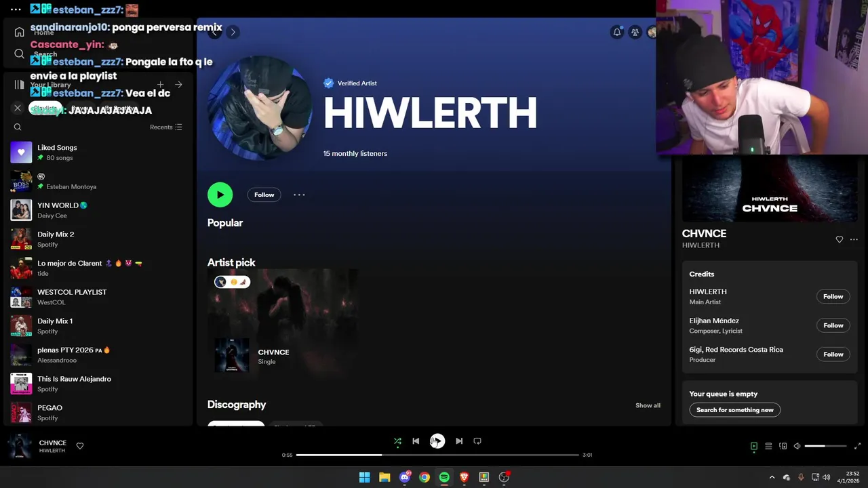Open the PEGAO playlist
The image size is (868, 488).
click(98, 412)
